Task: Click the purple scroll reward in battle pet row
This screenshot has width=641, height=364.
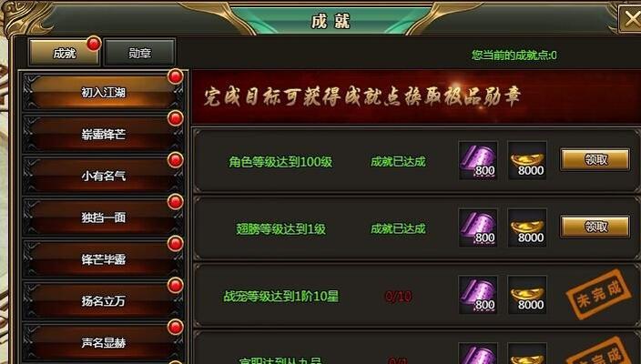Action: tap(478, 295)
